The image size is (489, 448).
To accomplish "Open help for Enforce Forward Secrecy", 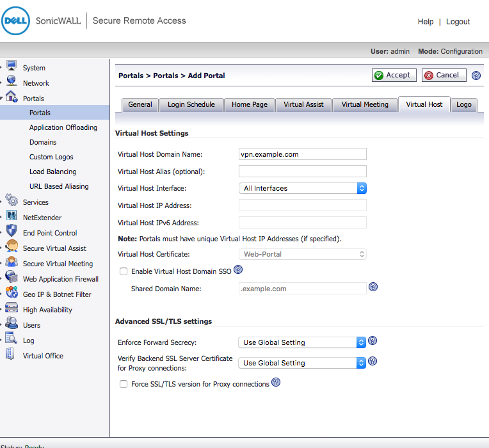I will [373, 340].
